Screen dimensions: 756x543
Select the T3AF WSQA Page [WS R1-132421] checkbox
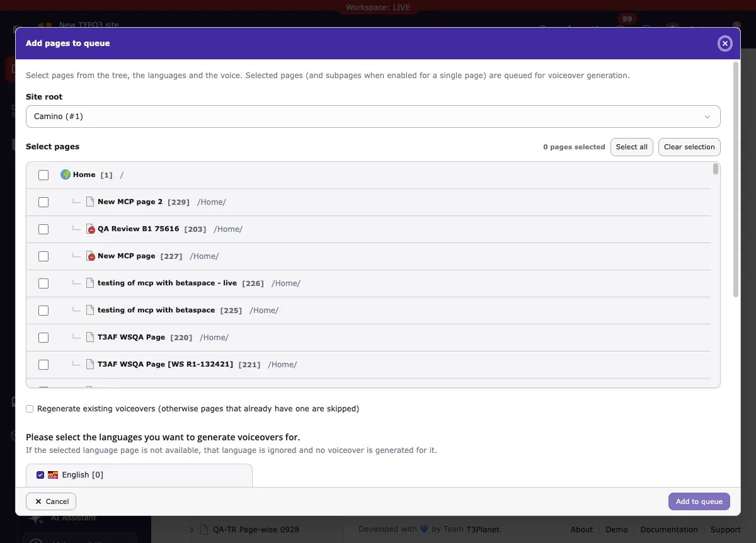point(43,365)
